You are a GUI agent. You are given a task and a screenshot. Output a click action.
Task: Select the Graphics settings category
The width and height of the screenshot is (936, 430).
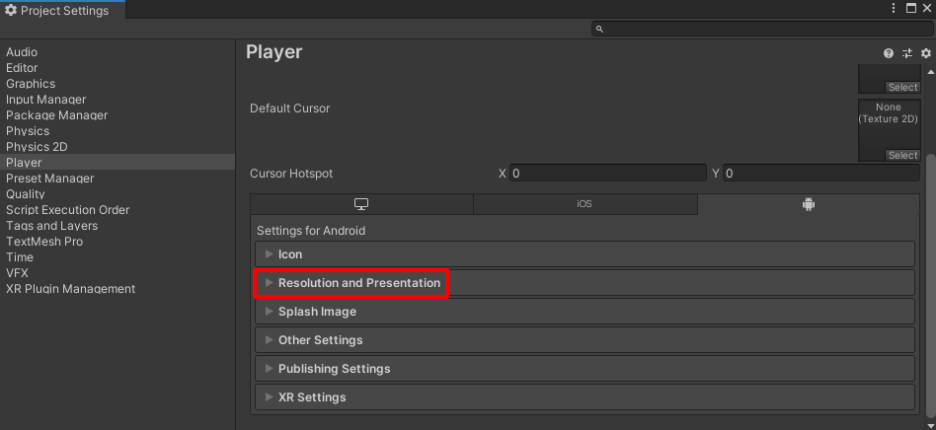tap(30, 84)
